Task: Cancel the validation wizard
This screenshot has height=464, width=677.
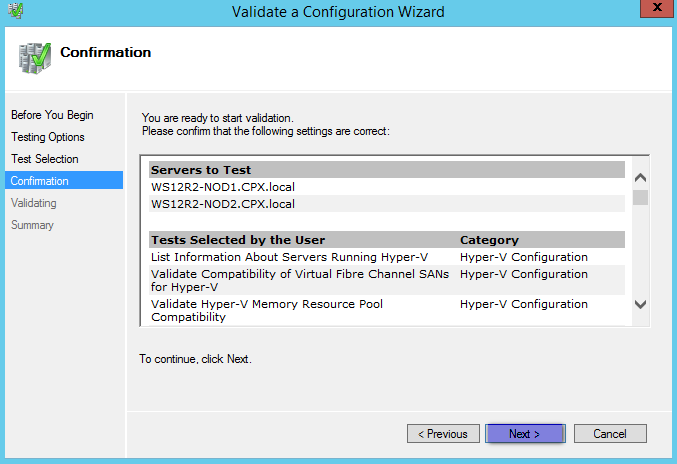Action: (610, 433)
